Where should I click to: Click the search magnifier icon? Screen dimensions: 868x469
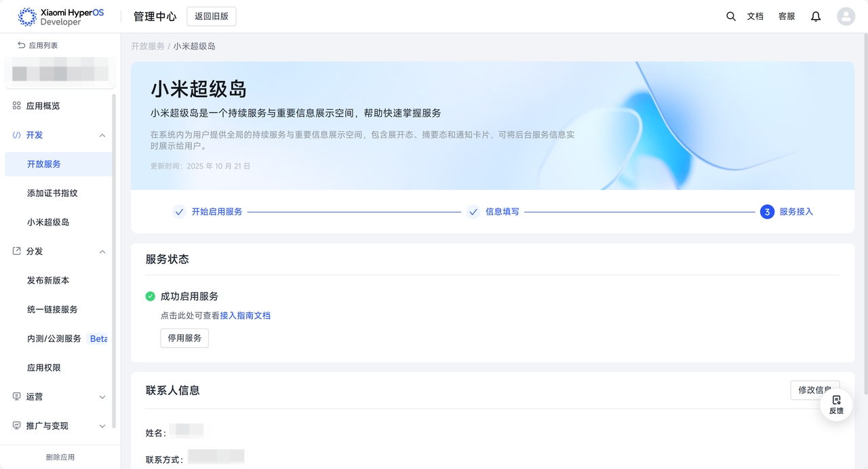coord(730,16)
